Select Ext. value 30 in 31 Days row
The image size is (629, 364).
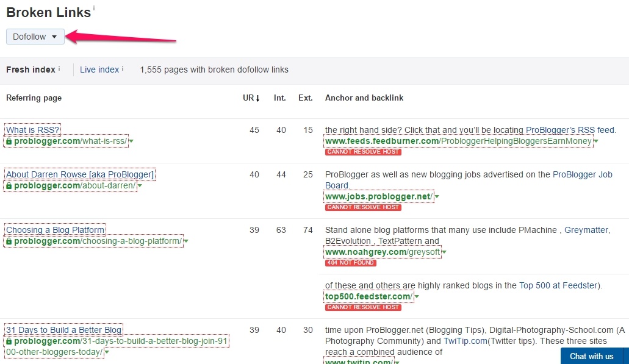coord(307,330)
